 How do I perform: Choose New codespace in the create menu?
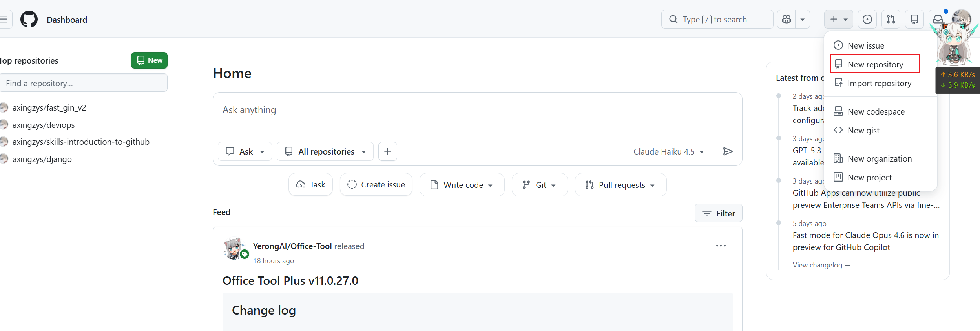pos(876,112)
